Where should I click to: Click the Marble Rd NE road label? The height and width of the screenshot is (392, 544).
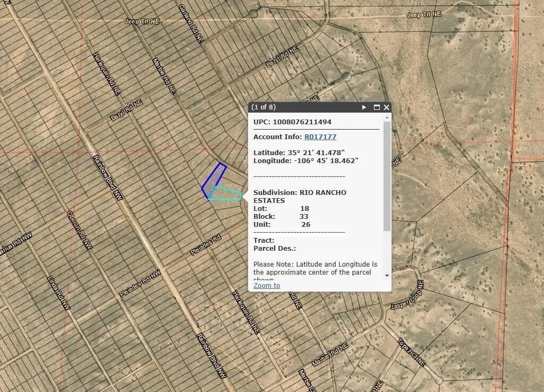point(329,354)
